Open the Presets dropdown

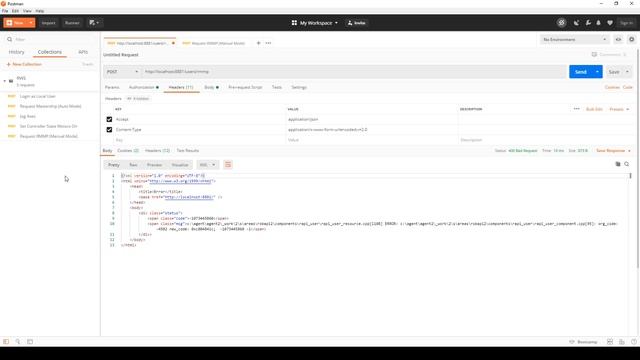click(x=619, y=109)
